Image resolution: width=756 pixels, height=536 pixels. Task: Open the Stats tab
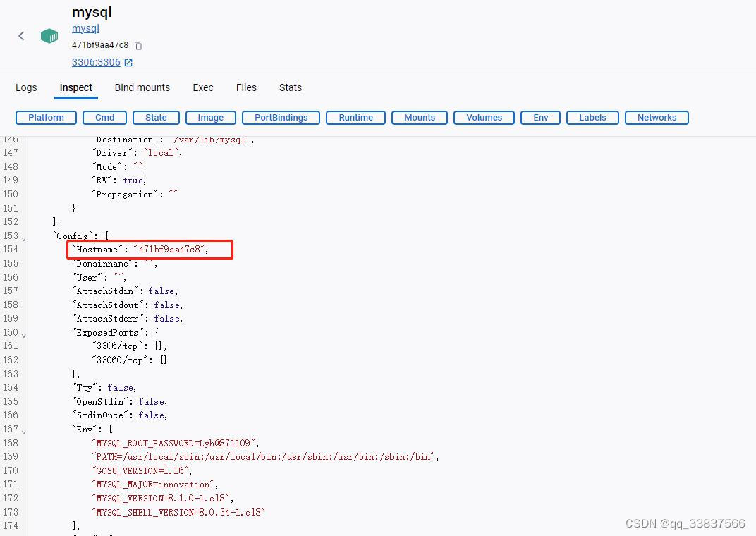[290, 87]
